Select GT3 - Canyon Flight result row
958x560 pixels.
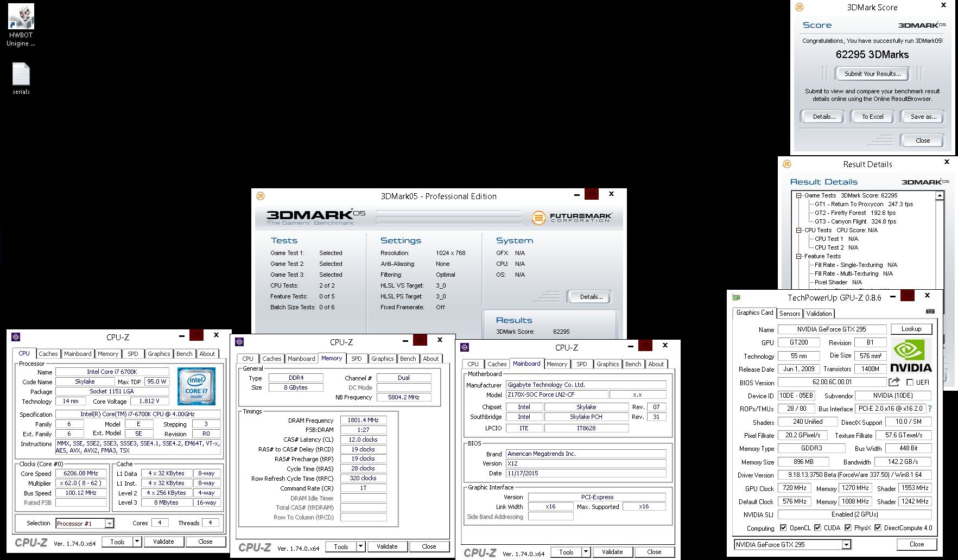click(855, 221)
